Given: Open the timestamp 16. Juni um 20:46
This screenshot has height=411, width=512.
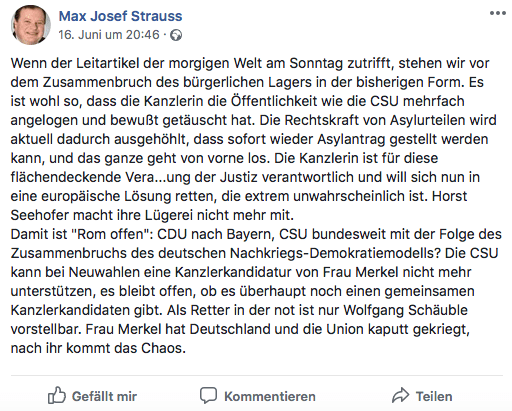Looking at the screenshot, I should 109,35.
